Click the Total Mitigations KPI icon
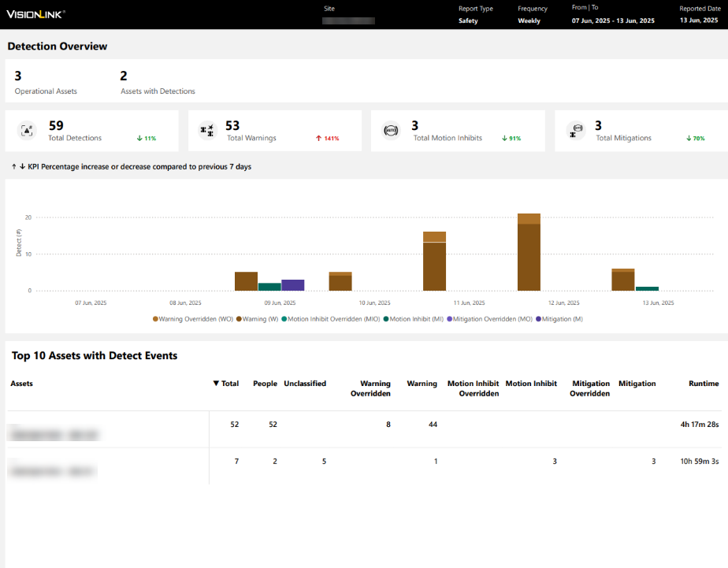728x568 pixels. coord(577,131)
